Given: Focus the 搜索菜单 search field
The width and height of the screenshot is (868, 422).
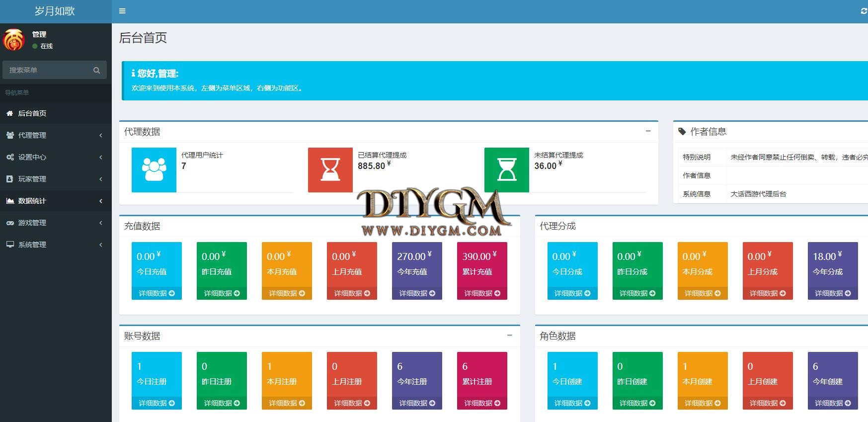Looking at the screenshot, I should 55,70.
